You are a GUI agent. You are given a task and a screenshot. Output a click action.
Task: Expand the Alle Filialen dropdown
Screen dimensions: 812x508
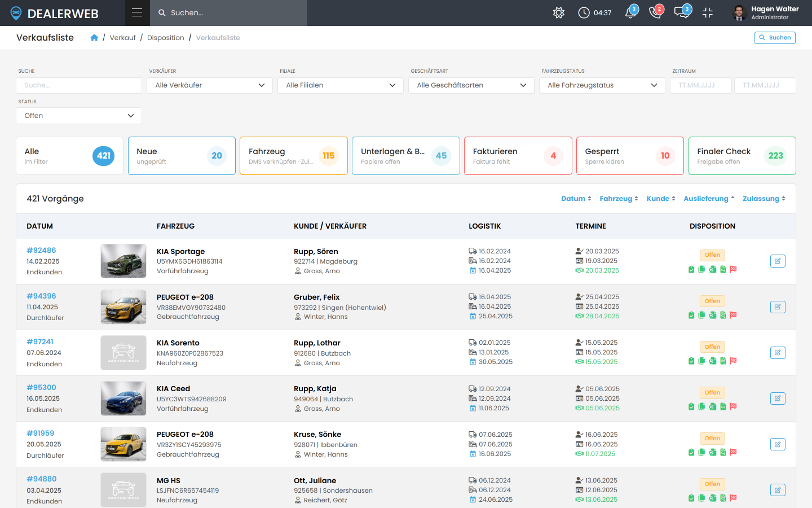(341, 85)
